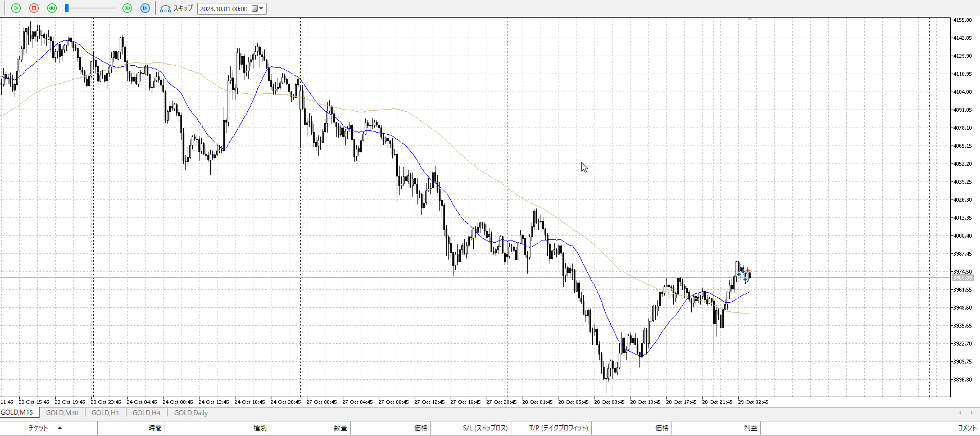The width and height of the screenshot is (980, 436).
Task: Click the rewind speed icon
Action: pos(52,8)
